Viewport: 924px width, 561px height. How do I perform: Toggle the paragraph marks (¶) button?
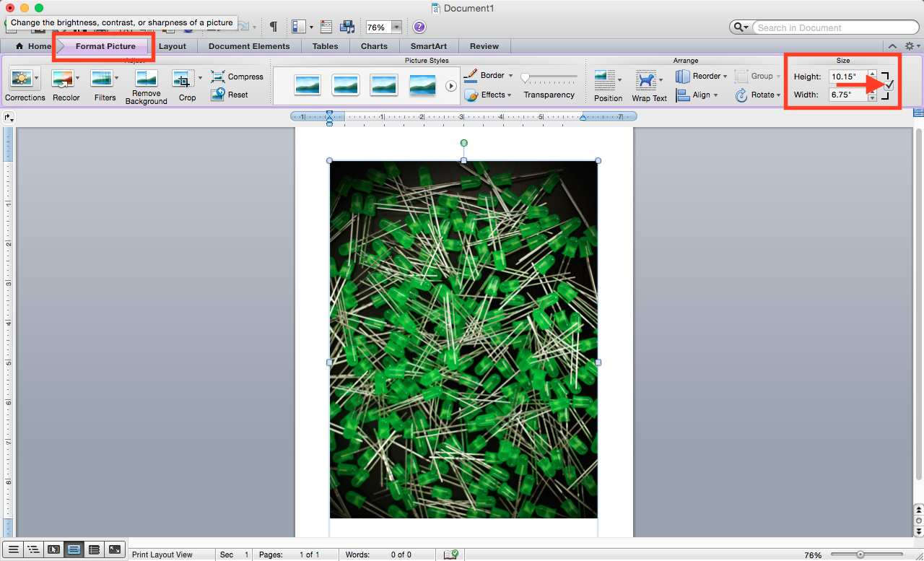pyautogui.click(x=274, y=27)
